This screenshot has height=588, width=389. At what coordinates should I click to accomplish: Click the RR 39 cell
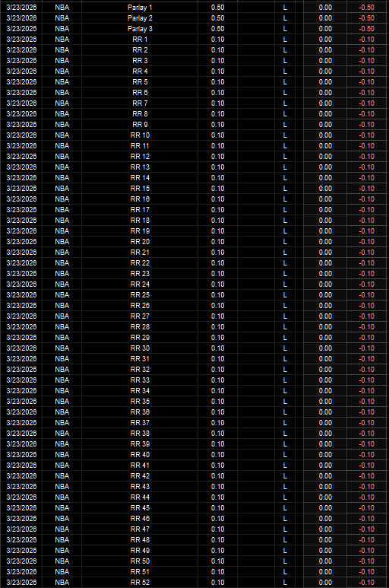click(140, 444)
